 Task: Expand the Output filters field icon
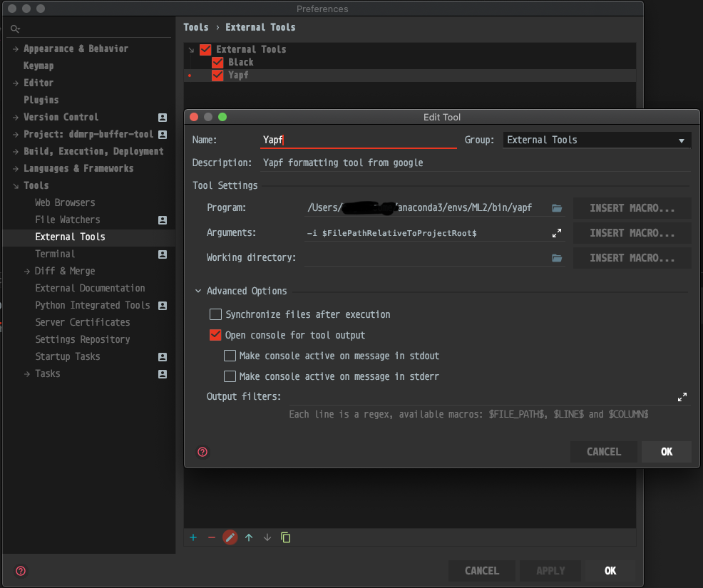point(682,396)
